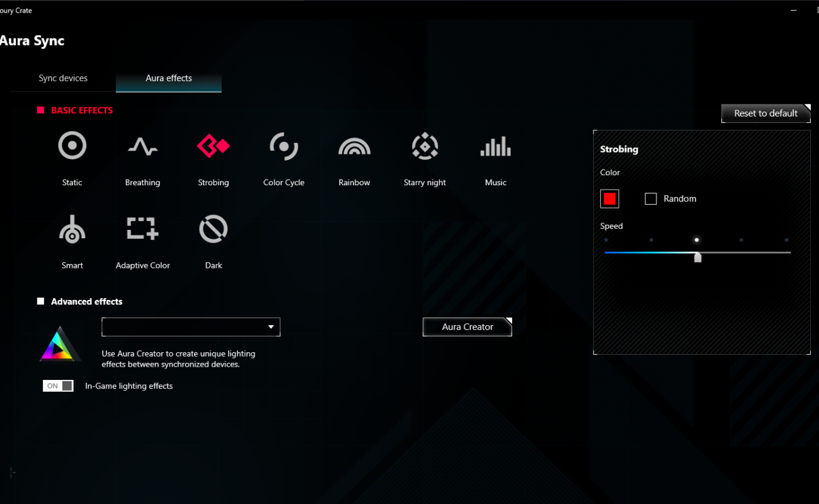Choose the Breathing effect icon
The image size is (819, 504).
tap(142, 146)
